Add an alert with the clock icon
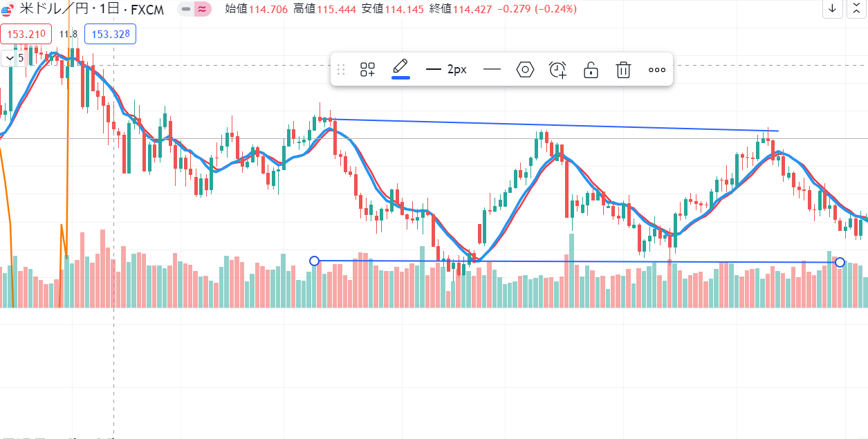868x439 pixels. 558,69
